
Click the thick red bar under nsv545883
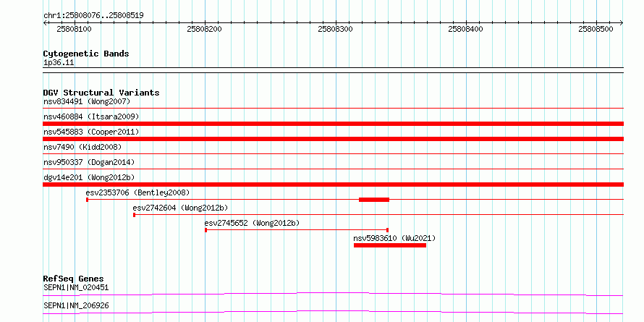coord(333,139)
